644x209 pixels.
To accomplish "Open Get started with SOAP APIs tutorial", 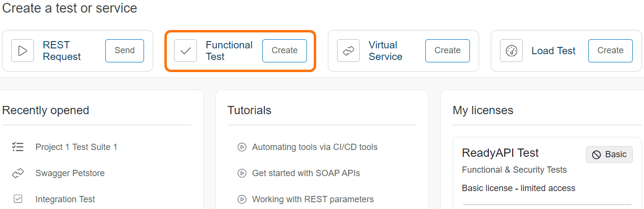I will point(306,173).
